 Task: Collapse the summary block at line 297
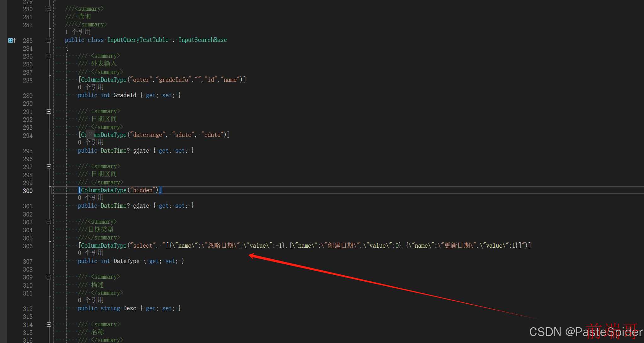(49, 166)
